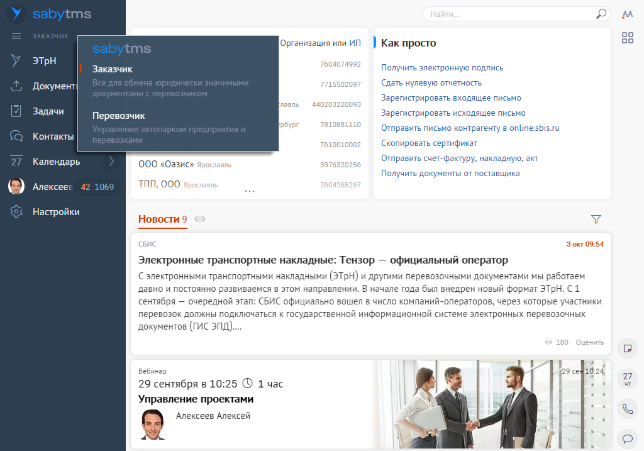
Task: Open the Управление проектами webinar title
Action: tap(196, 399)
